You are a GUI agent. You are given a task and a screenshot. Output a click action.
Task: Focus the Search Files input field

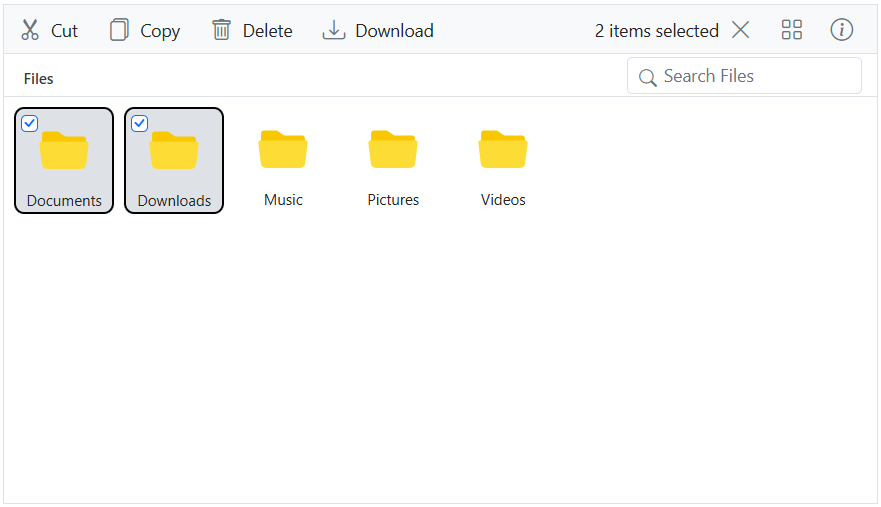(x=755, y=76)
